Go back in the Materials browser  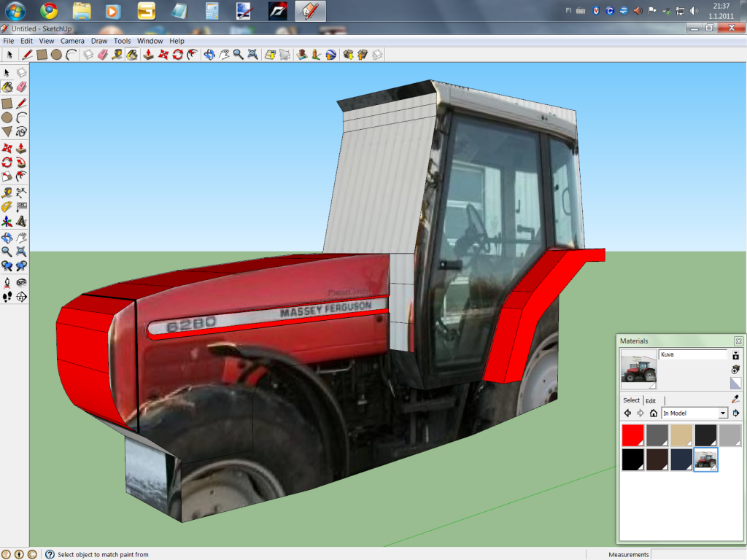click(x=628, y=413)
